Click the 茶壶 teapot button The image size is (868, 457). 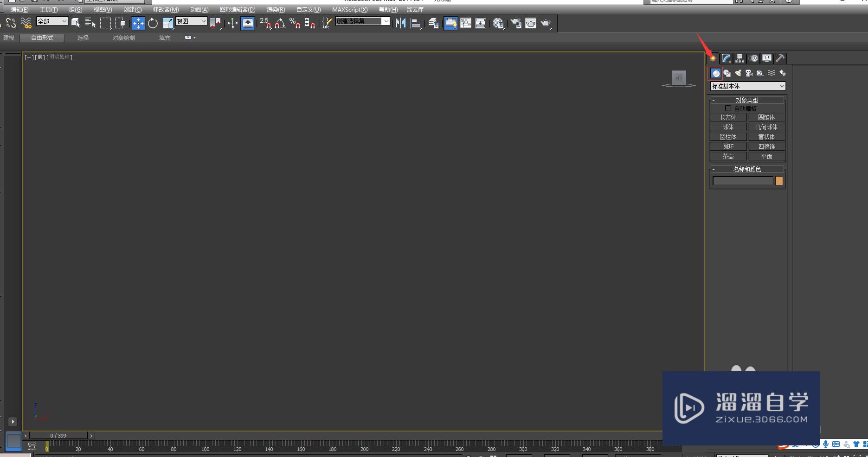coord(728,156)
